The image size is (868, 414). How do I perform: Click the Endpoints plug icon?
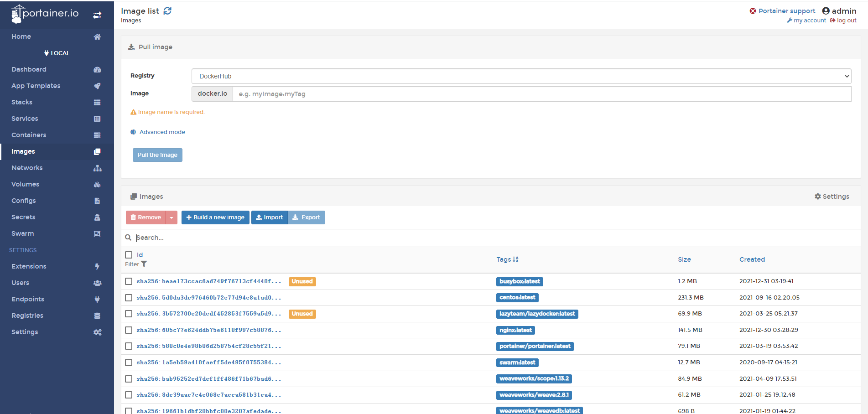[x=97, y=300]
